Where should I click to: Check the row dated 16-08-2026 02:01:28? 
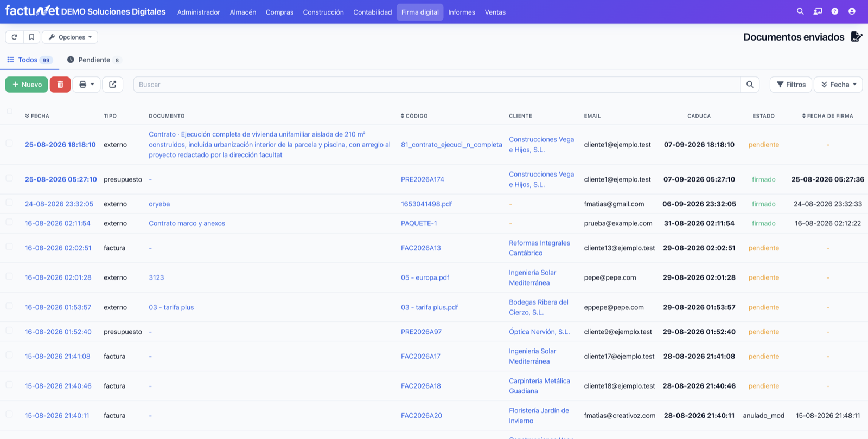(9, 276)
